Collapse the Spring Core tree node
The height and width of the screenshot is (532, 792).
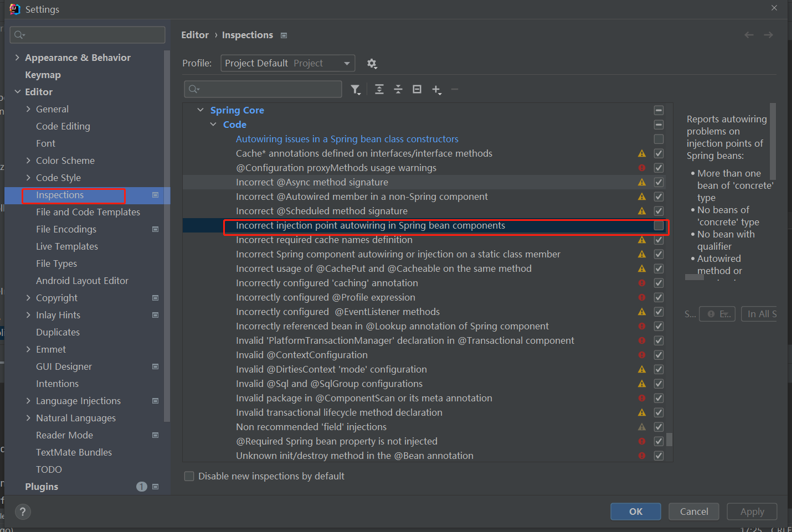[x=200, y=110]
